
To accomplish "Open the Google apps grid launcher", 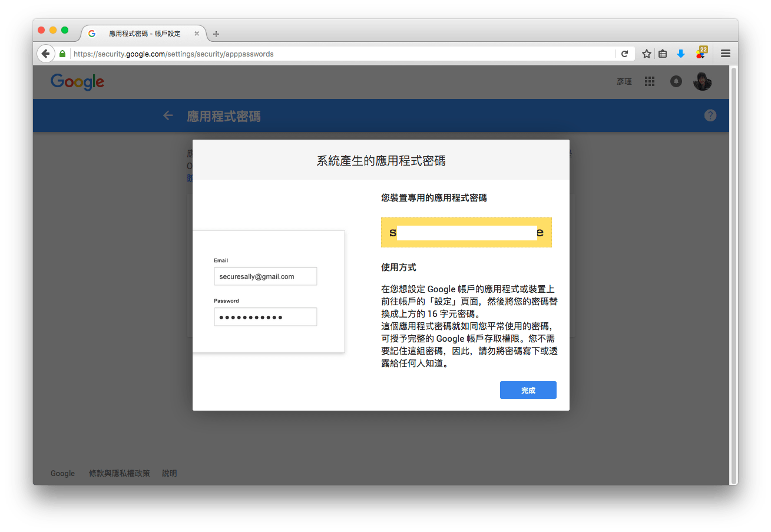I will tap(650, 82).
